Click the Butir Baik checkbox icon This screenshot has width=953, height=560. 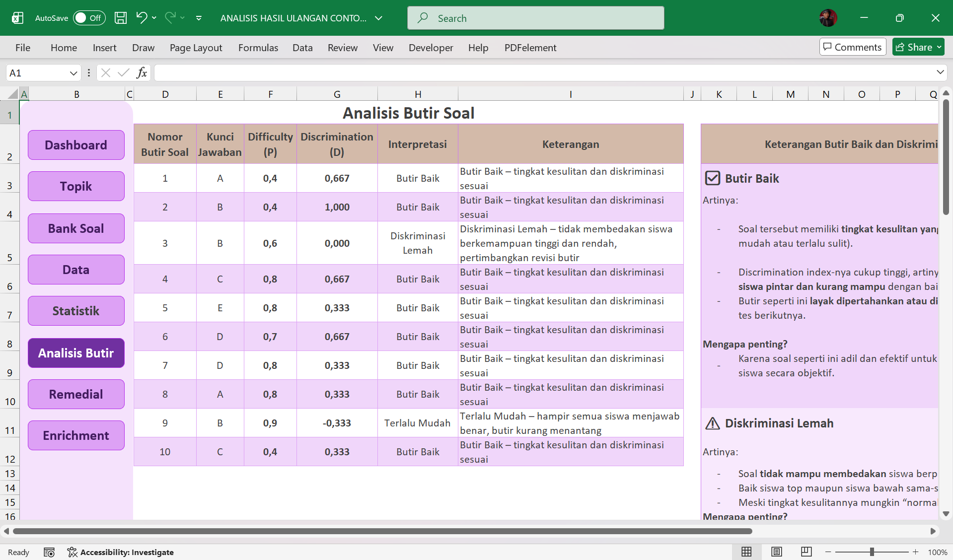[712, 178]
